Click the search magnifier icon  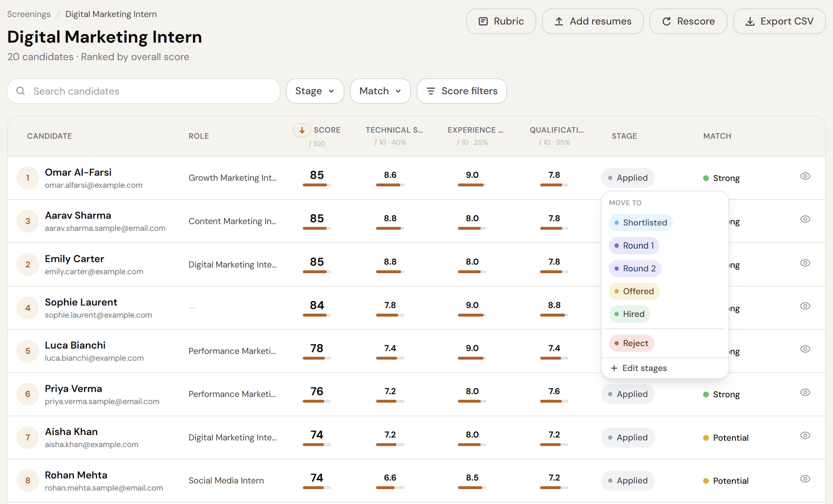[x=20, y=91]
